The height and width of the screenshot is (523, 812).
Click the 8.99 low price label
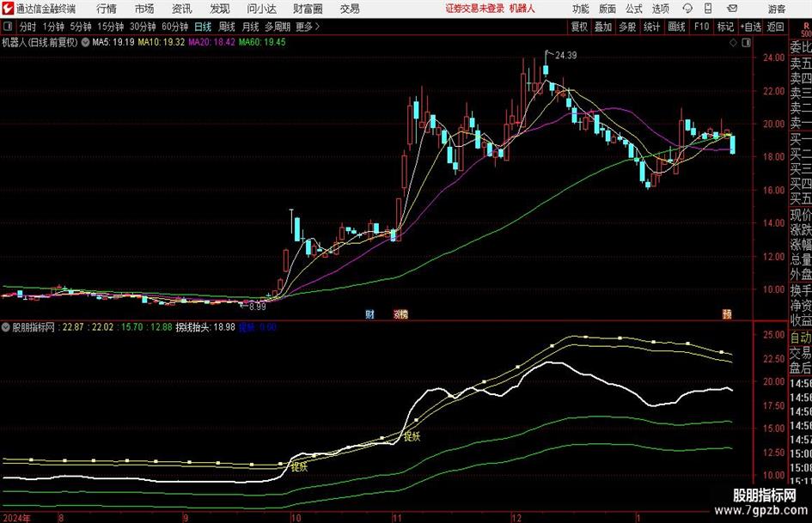257,307
